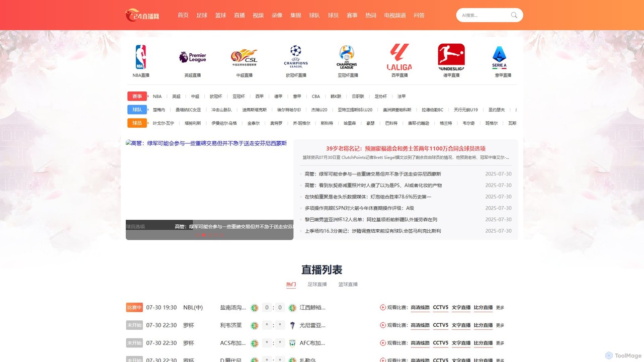
Task: Switch to the 篮球直播 tab
Action: tap(348, 285)
